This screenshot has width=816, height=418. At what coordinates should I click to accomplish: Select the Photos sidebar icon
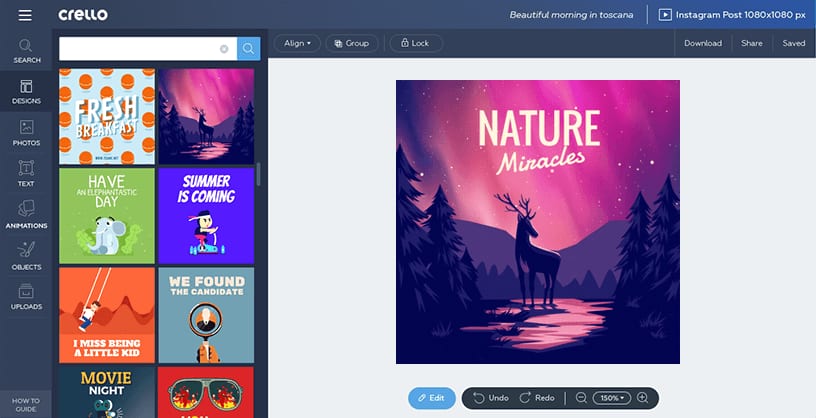pyautogui.click(x=27, y=133)
